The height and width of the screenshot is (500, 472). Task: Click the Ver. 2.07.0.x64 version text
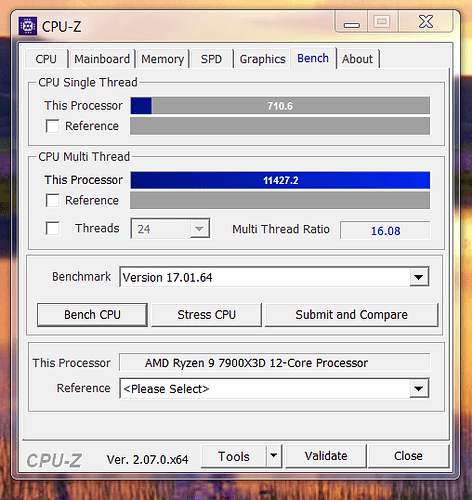147,460
